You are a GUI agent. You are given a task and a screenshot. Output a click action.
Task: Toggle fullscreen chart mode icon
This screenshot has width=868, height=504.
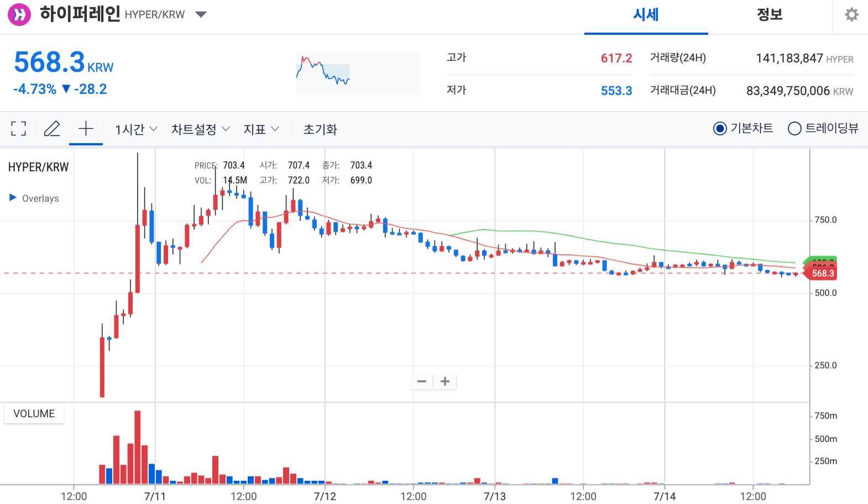coord(19,129)
